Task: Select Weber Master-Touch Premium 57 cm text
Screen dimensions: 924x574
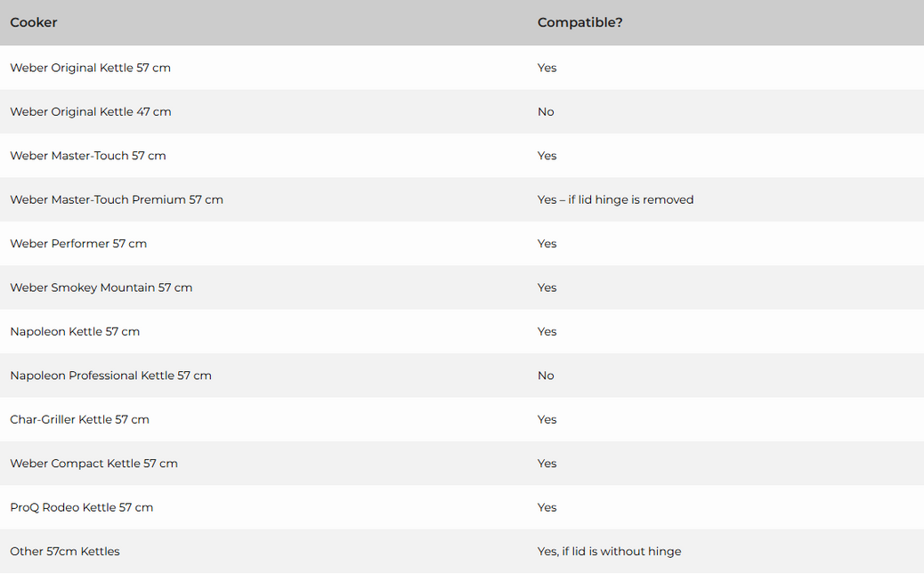Action: click(x=117, y=200)
